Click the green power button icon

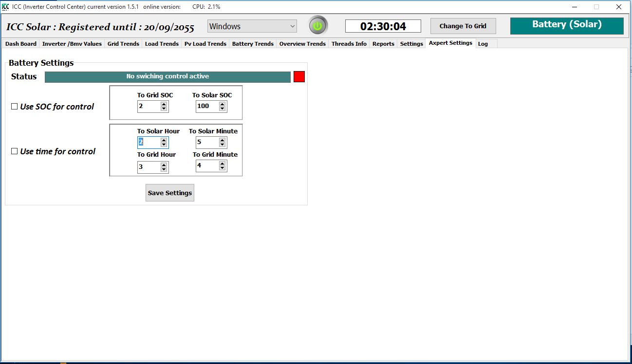pyautogui.click(x=318, y=26)
